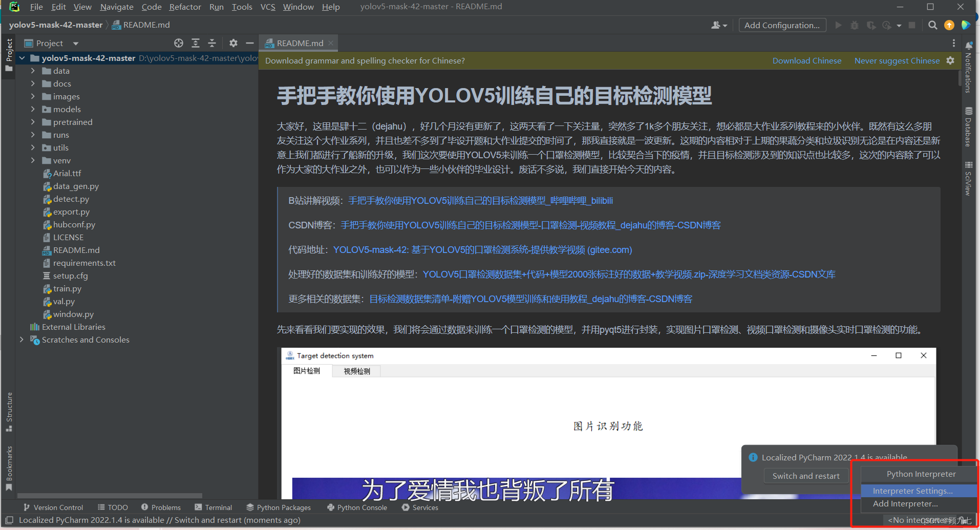This screenshot has height=530, width=980.
Task: Click Run with Coverage icon
Action: pos(871,25)
